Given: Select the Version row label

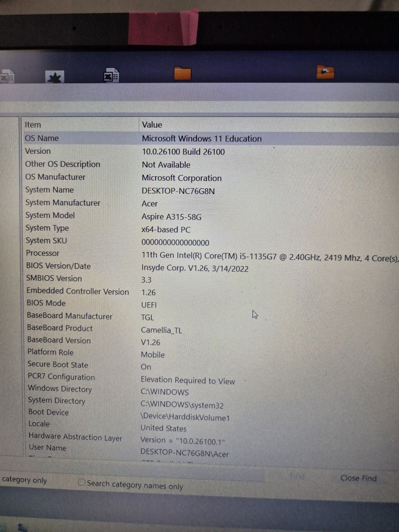Looking at the screenshot, I should pyautogui.click(x=38, y=151).
